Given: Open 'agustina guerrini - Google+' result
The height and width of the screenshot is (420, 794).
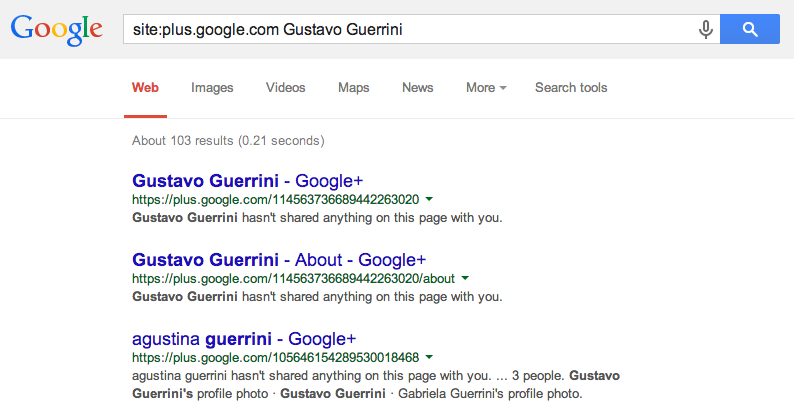Looking at the screenshot, I should coord(244,339).
